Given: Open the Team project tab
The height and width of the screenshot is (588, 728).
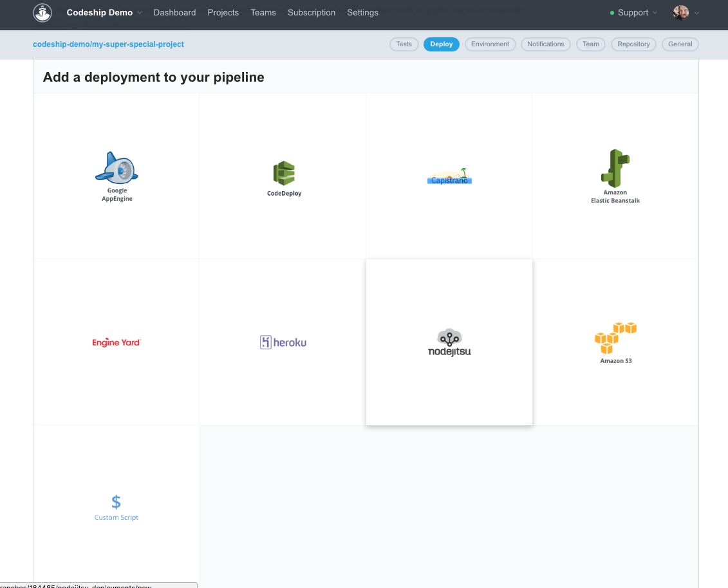Looking at the screenshot, I should point(591,44).
